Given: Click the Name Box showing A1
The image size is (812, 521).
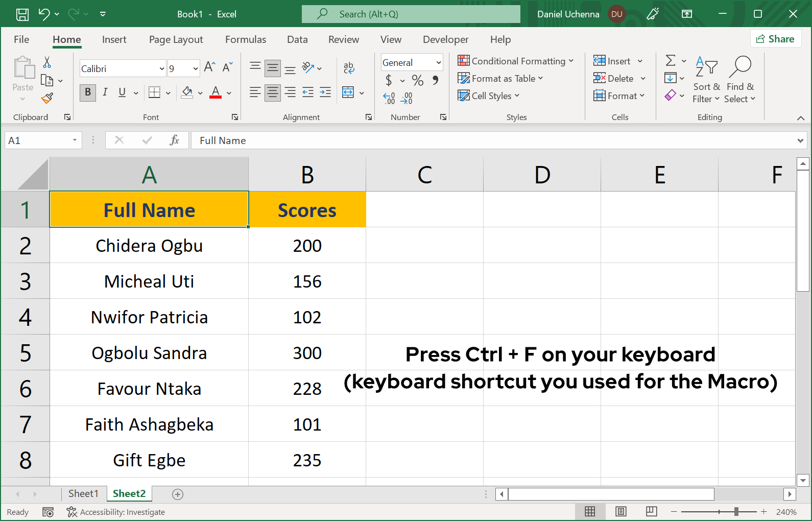Looking at the screenshot, I should [x=39, y=140].
